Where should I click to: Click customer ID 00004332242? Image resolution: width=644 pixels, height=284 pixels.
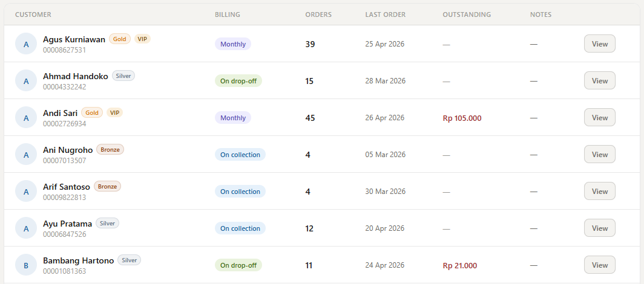[x=65, y=87]
